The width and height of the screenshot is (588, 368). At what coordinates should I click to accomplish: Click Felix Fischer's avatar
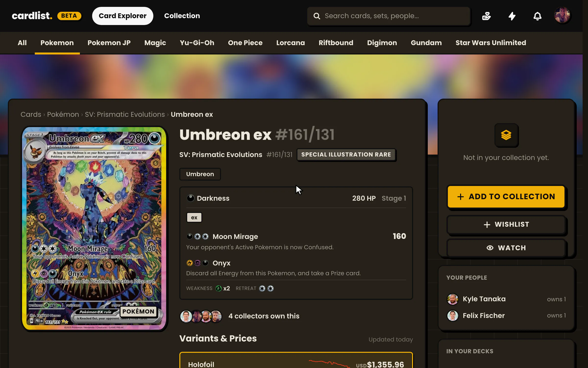[453, 315]
